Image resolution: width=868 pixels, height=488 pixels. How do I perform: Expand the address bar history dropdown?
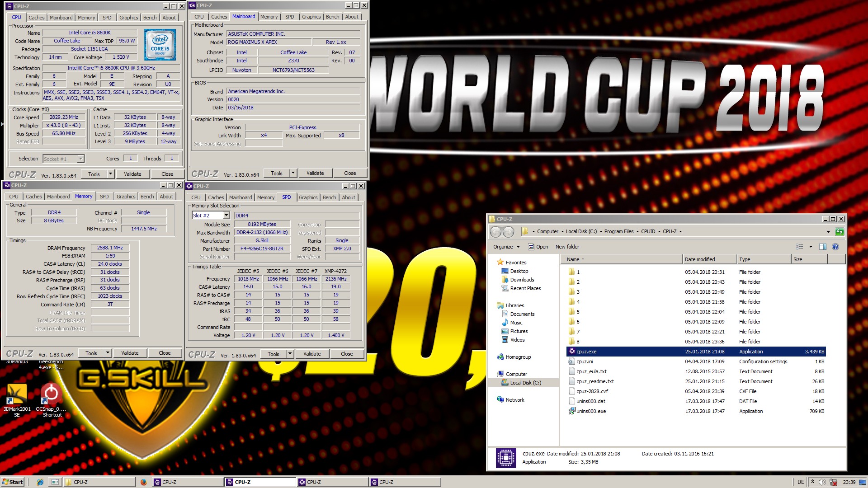point(828,232)
